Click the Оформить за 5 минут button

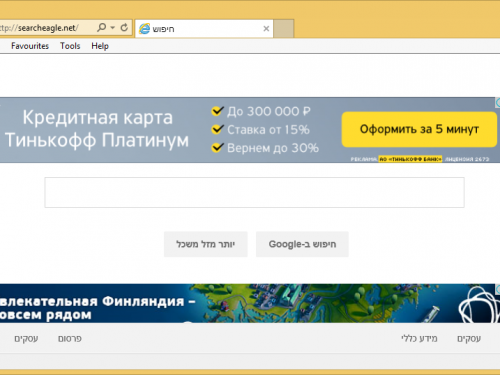419,129
